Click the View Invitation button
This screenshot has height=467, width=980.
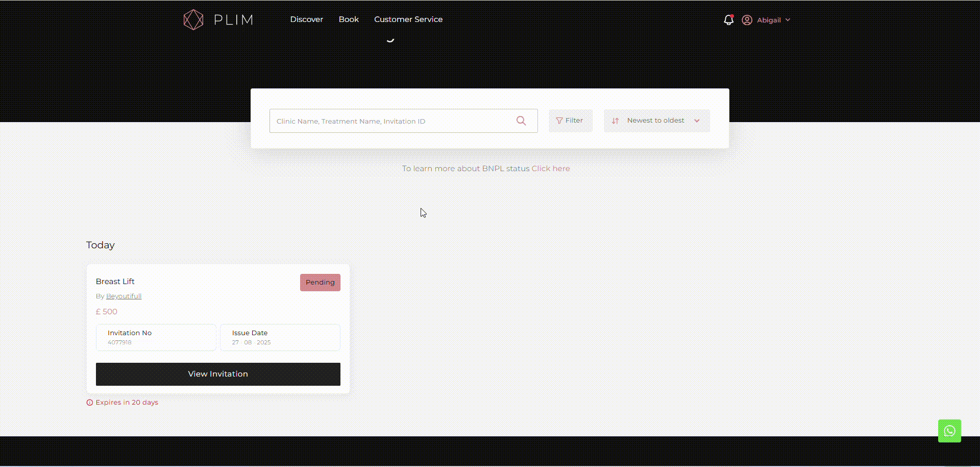pyautogui.click(x=218, y=374)
